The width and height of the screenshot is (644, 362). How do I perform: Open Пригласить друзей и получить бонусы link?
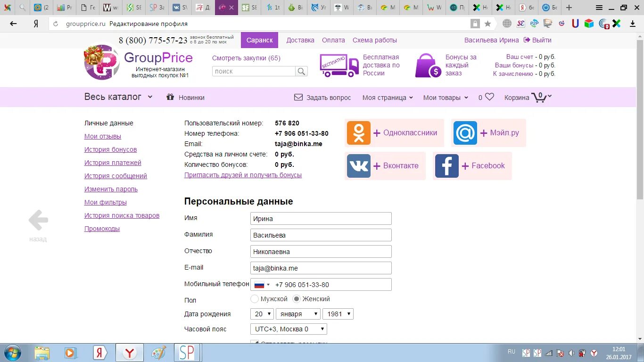click(243, 175)
